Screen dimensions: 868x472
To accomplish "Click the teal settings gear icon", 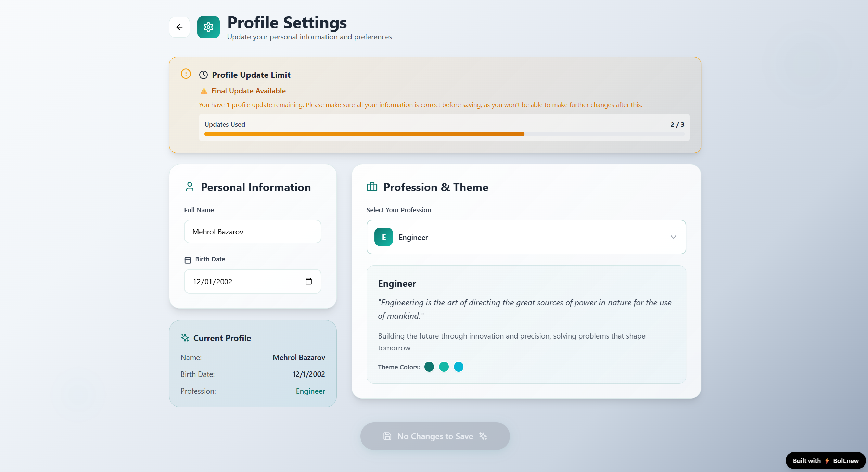I will coord(208,27).
